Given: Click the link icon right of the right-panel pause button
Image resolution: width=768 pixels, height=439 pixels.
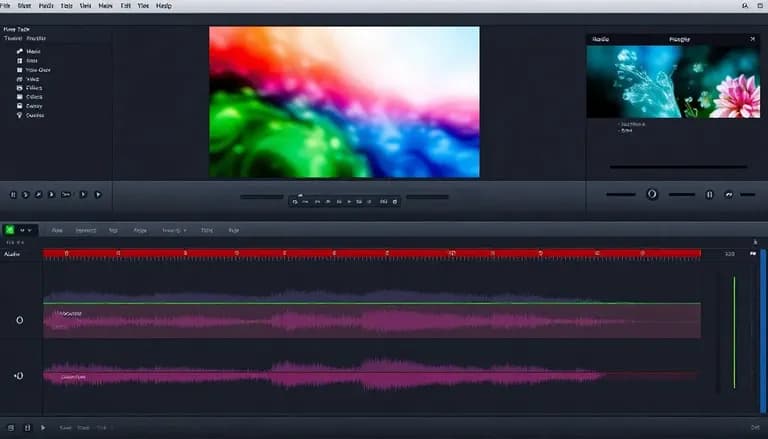Looking at the screenshot, I should (729, 195).
